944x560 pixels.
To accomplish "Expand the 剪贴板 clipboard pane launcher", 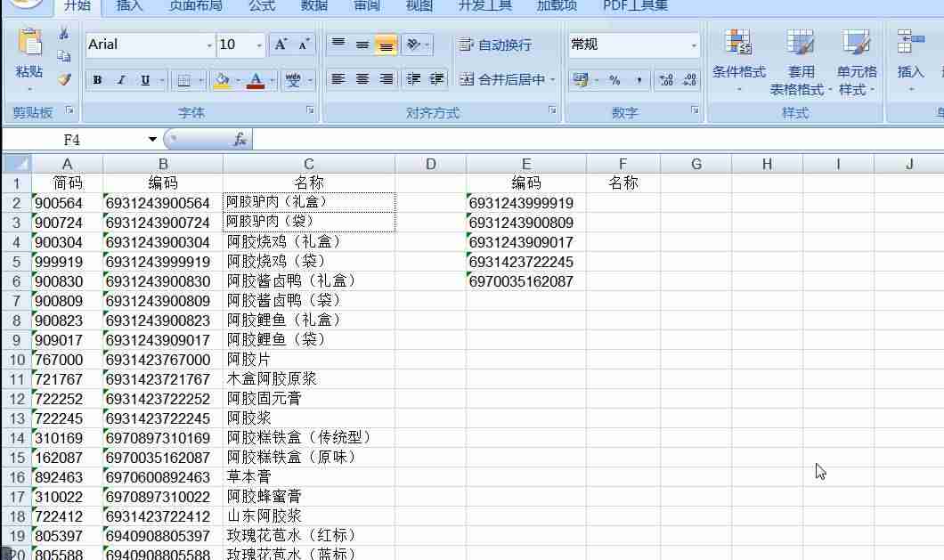I will click(x=69, y=110).
